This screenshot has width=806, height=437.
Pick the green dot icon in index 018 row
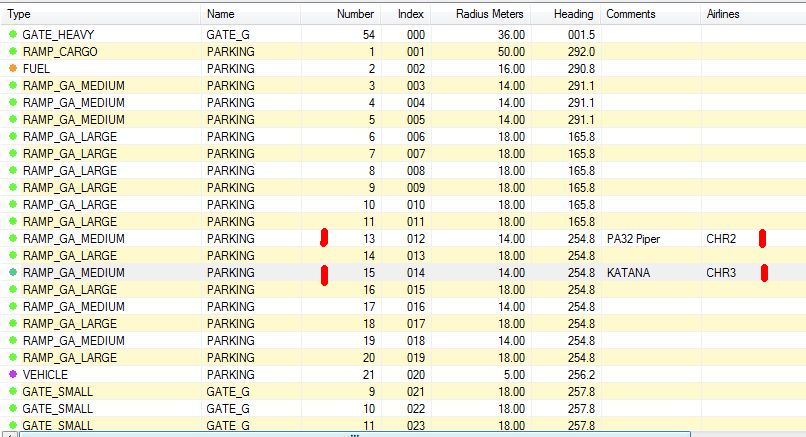13,340
